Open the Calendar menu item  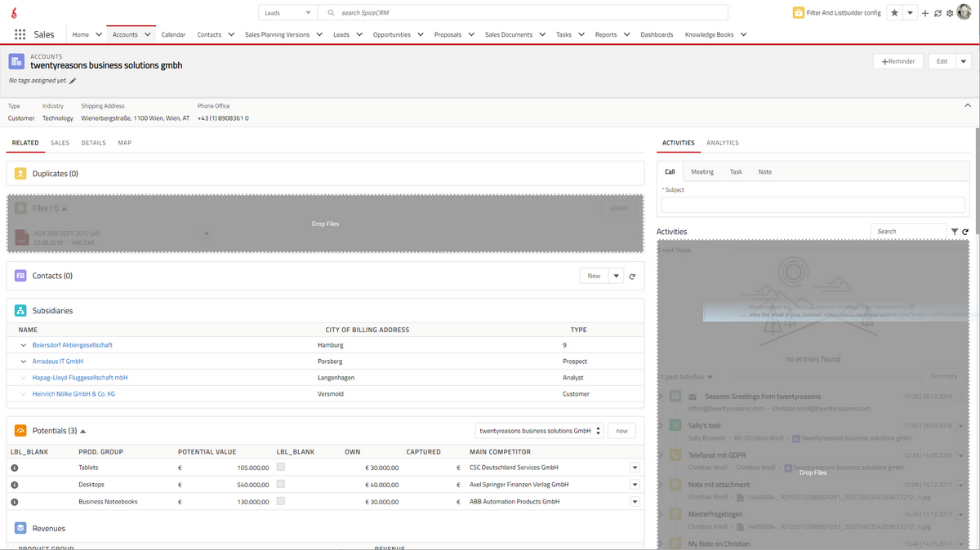click(173, 35)
